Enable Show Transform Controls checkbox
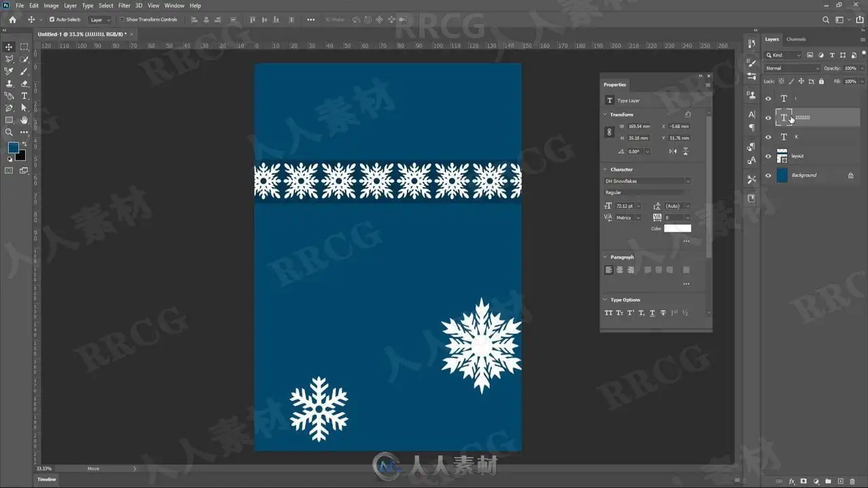The width and height of the screenshot is (868, 488). pyautogui.click(x=122, y=20)
